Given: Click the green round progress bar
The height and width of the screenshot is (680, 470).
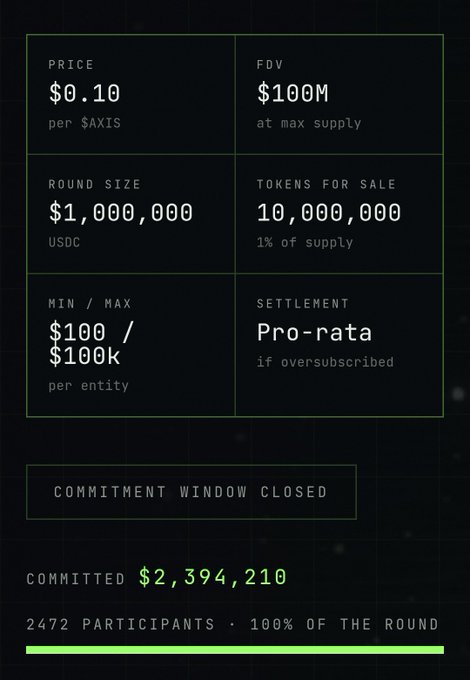Looking at the screenshot, I should (235, 650).
